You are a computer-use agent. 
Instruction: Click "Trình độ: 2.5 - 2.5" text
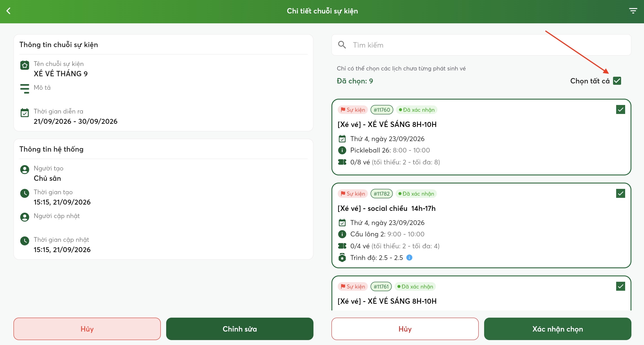tap(377, 258)
